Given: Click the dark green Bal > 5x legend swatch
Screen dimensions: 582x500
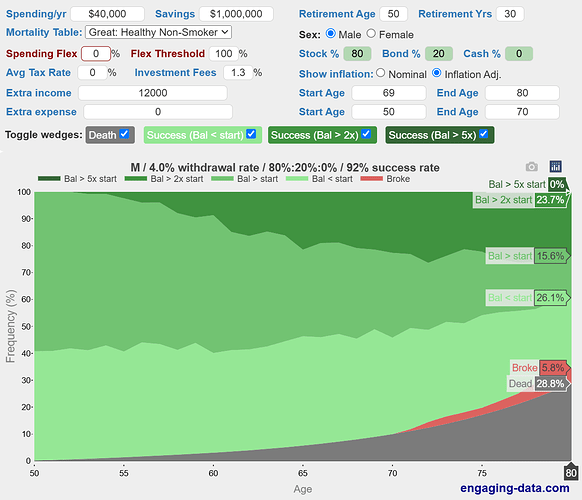Looking at the screenshot, I should (x=49, y=179).
